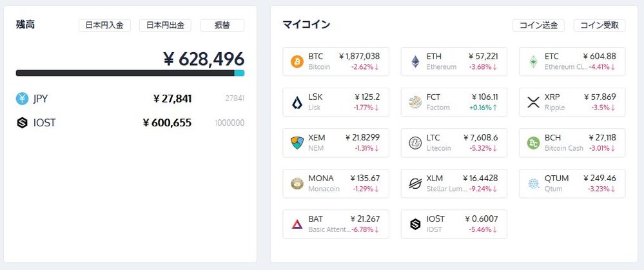644x270 pixels.
Task: Open the コイン送金 send coin button
Action: click(538, 25)
